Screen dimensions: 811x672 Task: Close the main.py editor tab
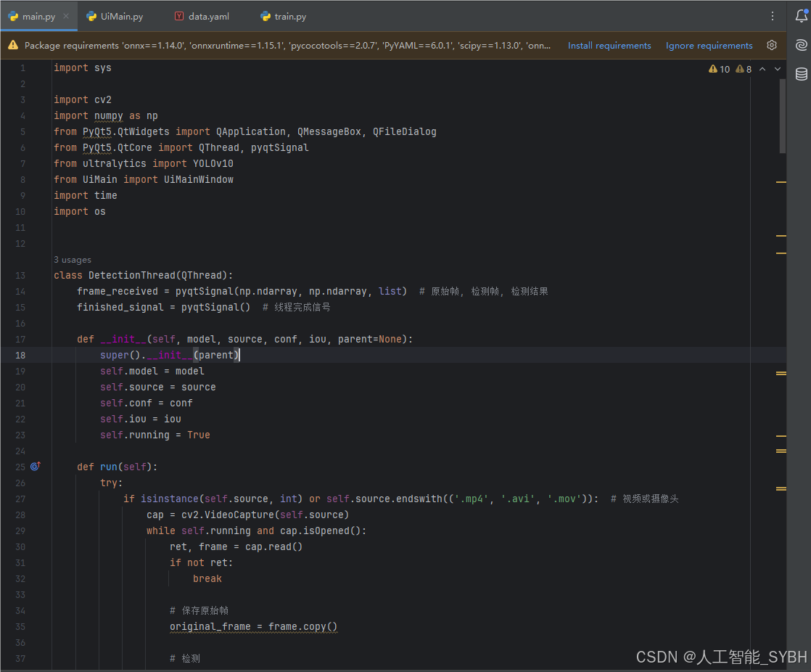point(66,15)
